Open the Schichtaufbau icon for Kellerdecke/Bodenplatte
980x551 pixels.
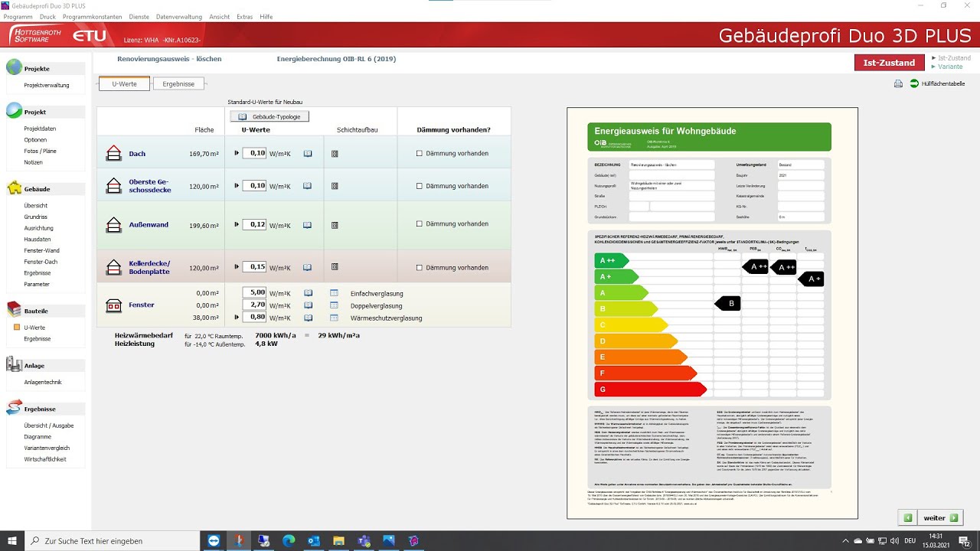click(335, 267)
